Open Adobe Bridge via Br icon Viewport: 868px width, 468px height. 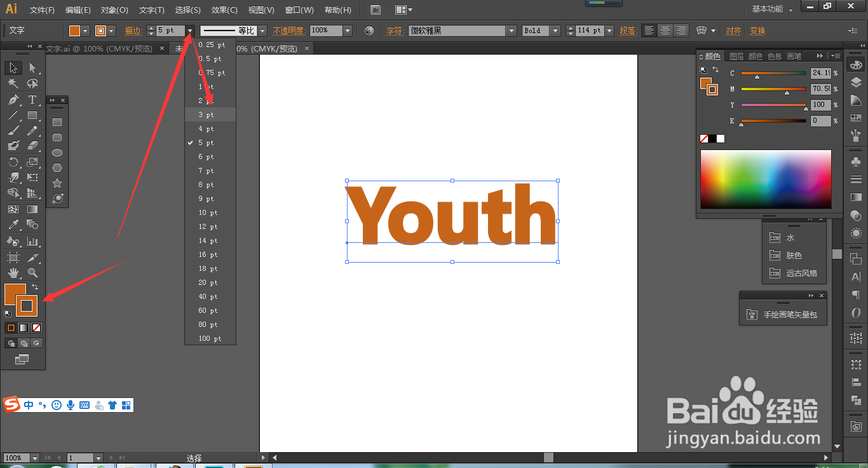pos(376,10)
